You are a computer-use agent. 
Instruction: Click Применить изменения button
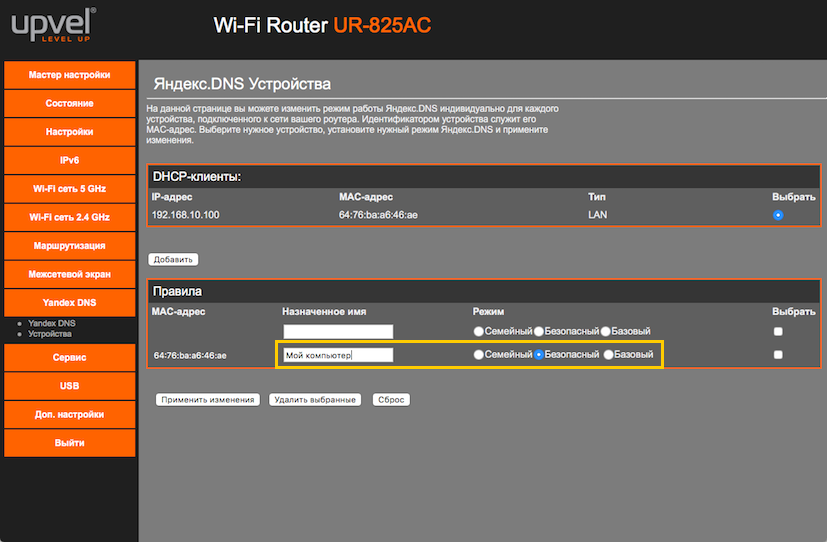tap(208, 400)
